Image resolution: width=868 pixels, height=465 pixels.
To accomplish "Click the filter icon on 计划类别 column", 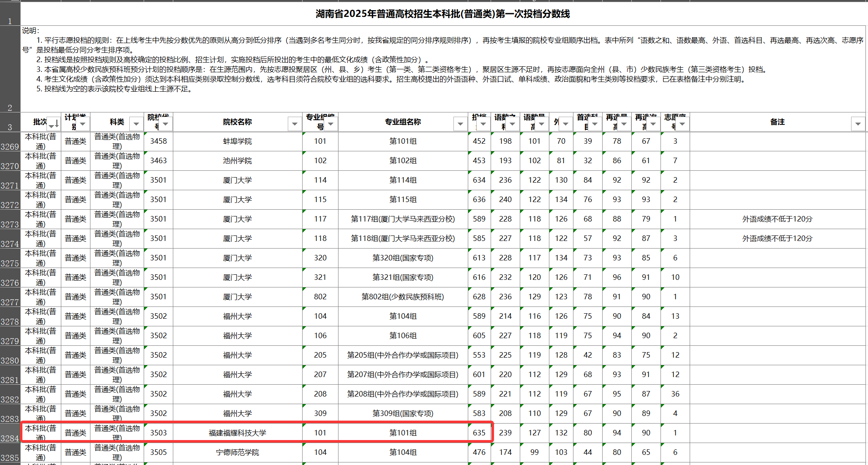I will [83, 123].
